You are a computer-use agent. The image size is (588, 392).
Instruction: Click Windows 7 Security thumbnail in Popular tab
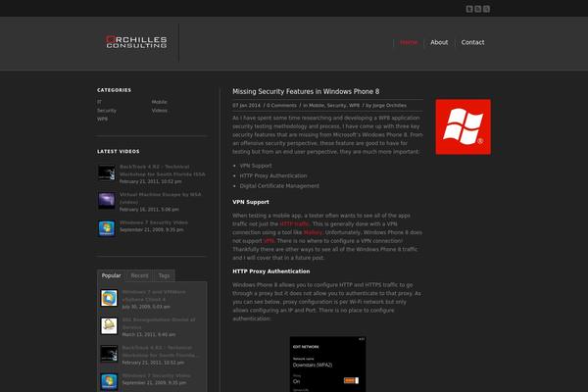109,381
